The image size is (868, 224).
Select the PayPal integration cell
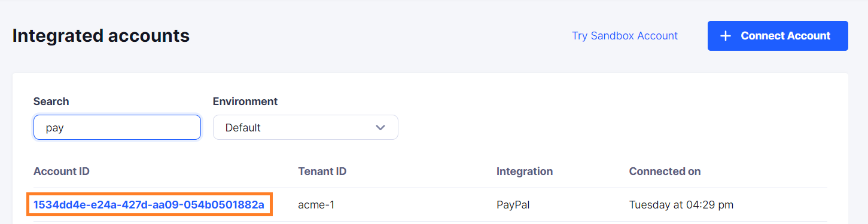point(513,205)
